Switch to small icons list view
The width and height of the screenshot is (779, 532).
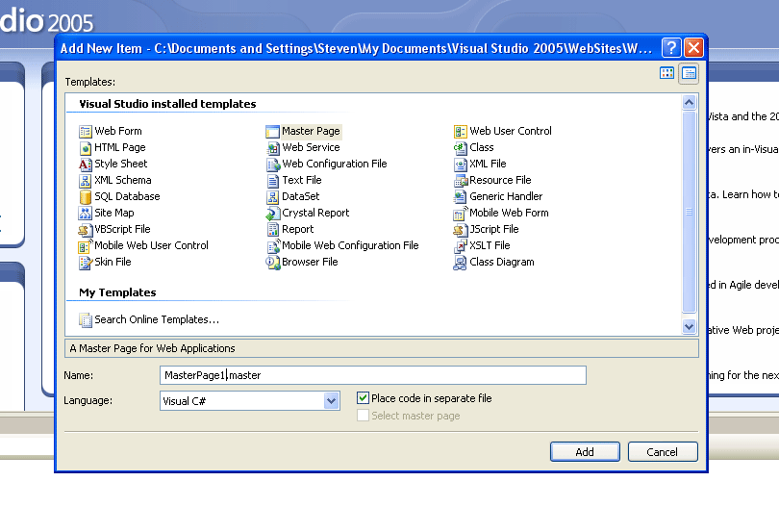pyautogui.click(x=689, y=73)
